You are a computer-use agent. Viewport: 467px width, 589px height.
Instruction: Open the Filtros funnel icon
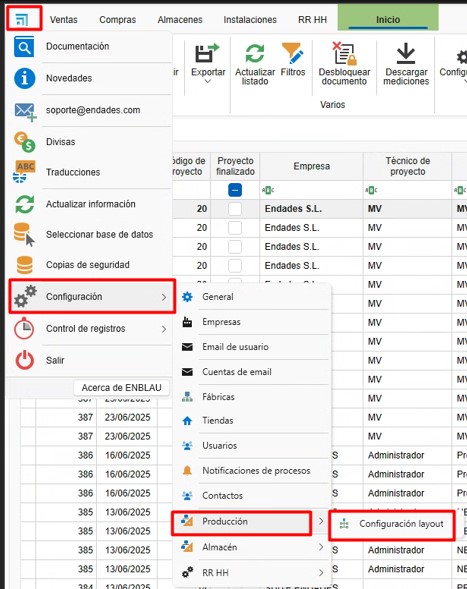coord(293,53)
